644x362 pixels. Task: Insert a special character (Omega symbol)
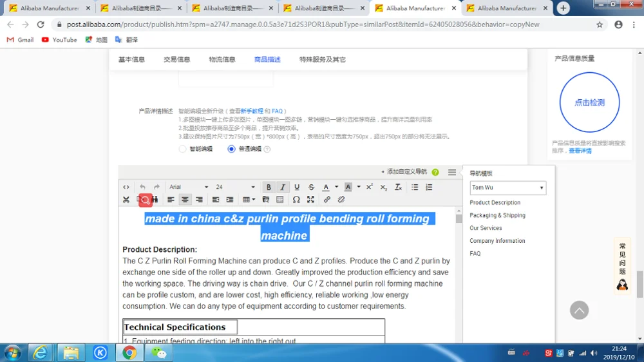296,200
